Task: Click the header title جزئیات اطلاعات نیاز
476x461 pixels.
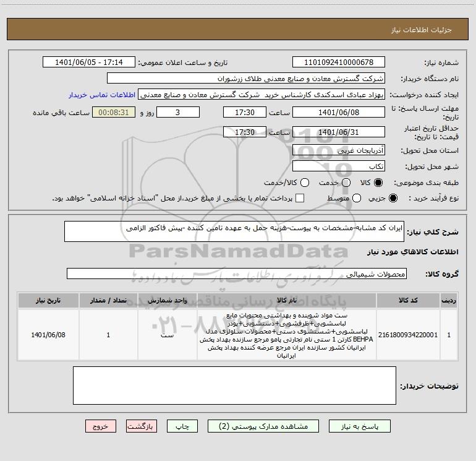Action: pyautogui.click(x=421, y=30)
